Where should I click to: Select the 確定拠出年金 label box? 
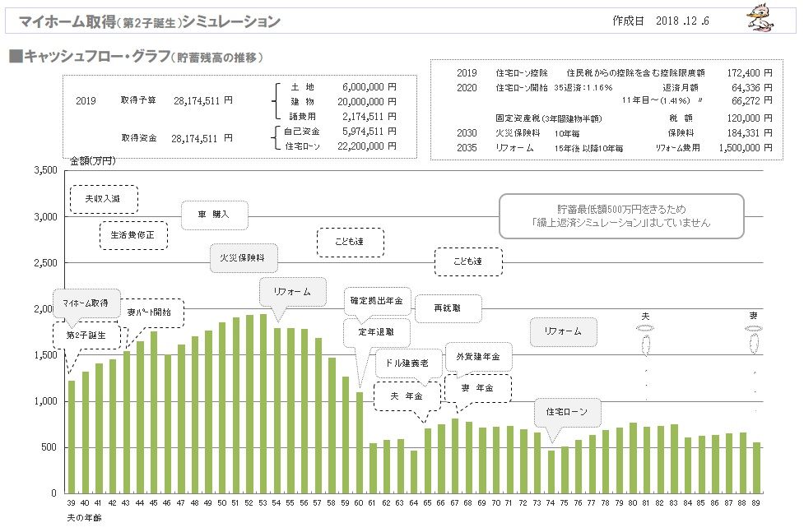click(x=376, y=302)
